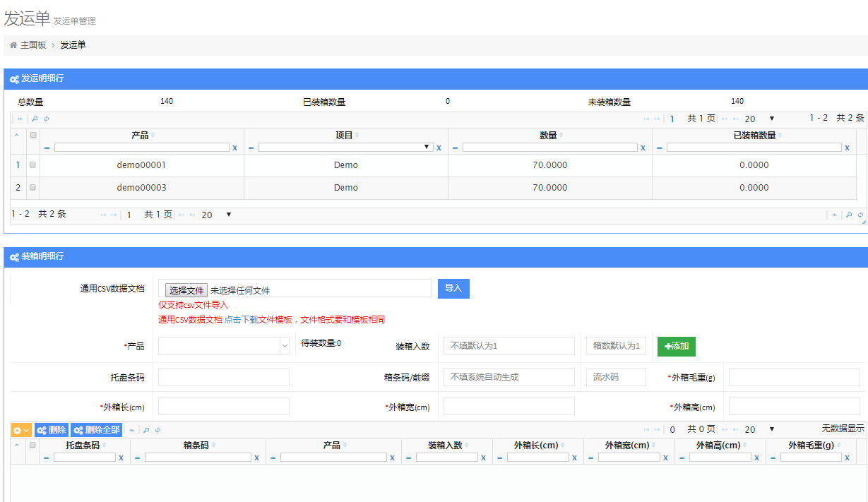Sort by the 数量 column header
Image resolution: width=868 pixels, height=502 pixels.
pos(548,136)
